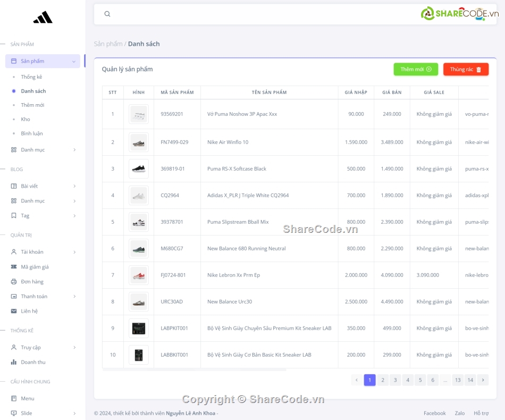Open the LABPKIT001 product thumbnail
This screenshot has height=420, width=505.
coord(139,328)
